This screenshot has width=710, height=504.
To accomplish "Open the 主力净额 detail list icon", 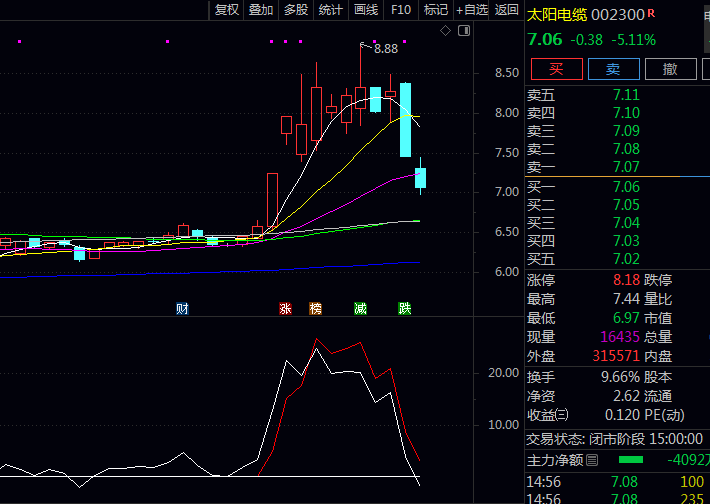I will [x=593, y=461].
